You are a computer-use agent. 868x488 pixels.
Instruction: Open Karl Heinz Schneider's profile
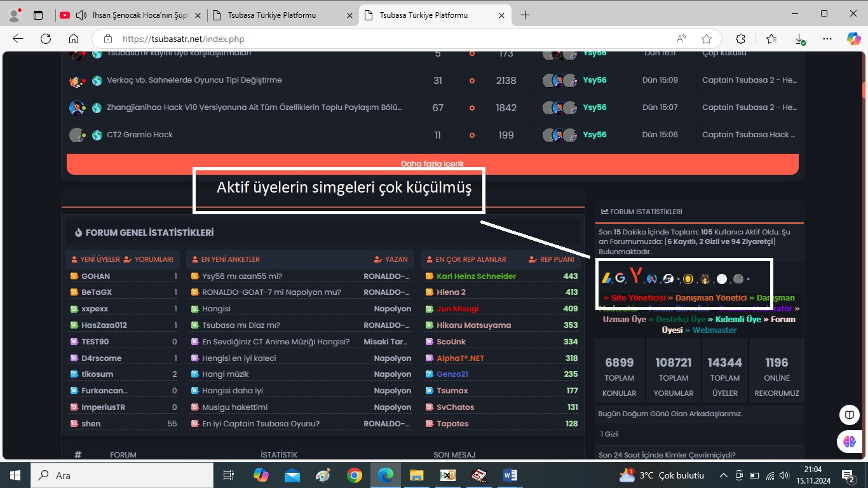coord(476,276)
